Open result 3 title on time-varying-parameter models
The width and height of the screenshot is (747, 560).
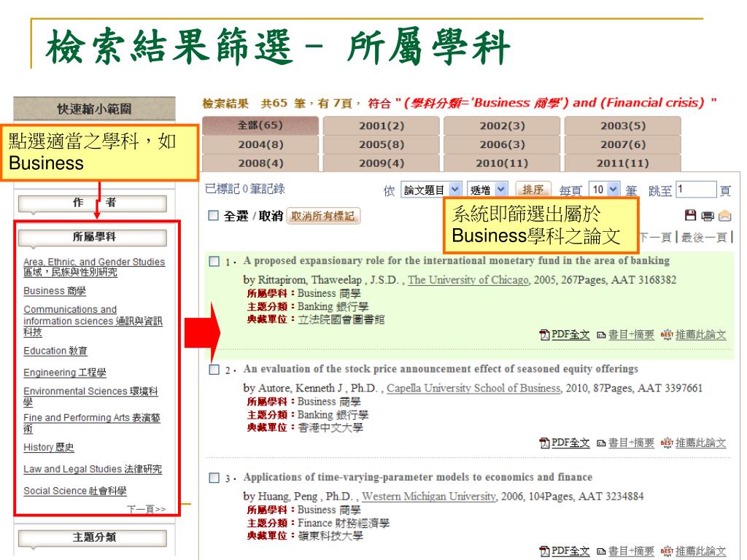(418, 477)
